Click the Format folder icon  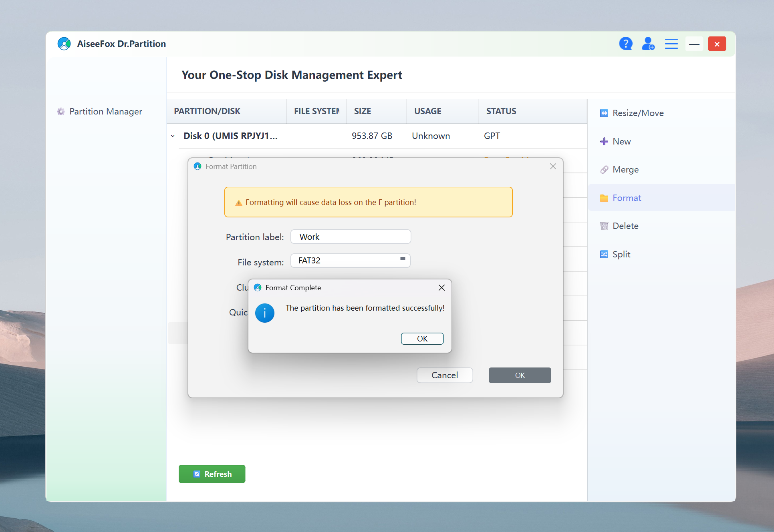coord(604,198)
